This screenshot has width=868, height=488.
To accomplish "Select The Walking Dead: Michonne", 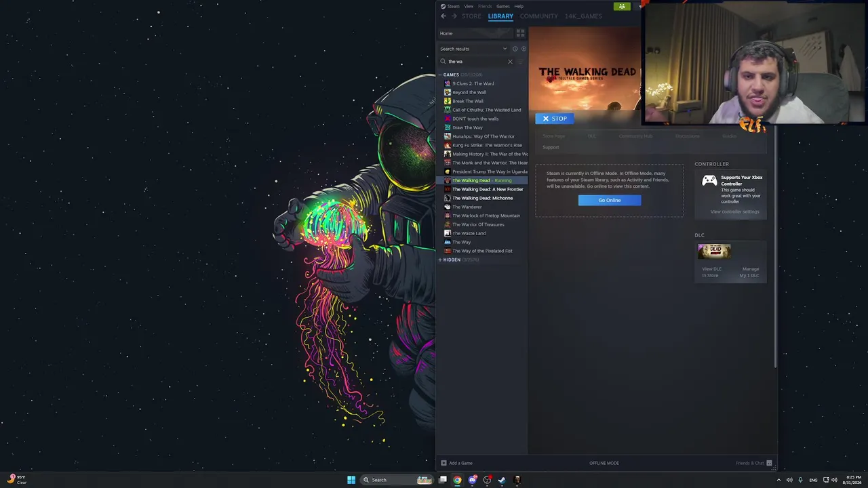I will coord(482,198).
